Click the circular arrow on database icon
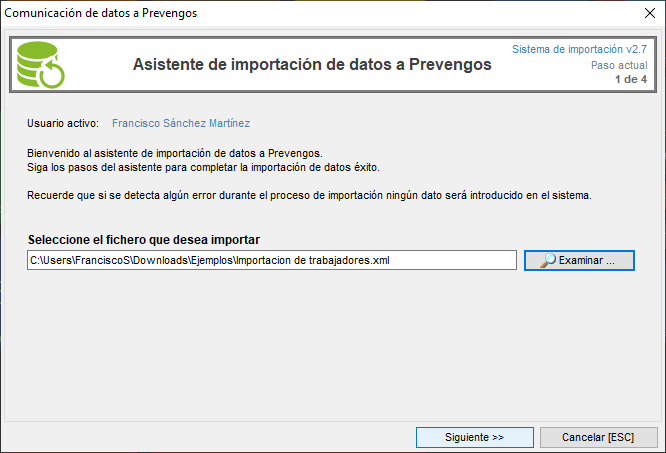Viewport: 666px width, 453px height. click(x=52, y=75)
